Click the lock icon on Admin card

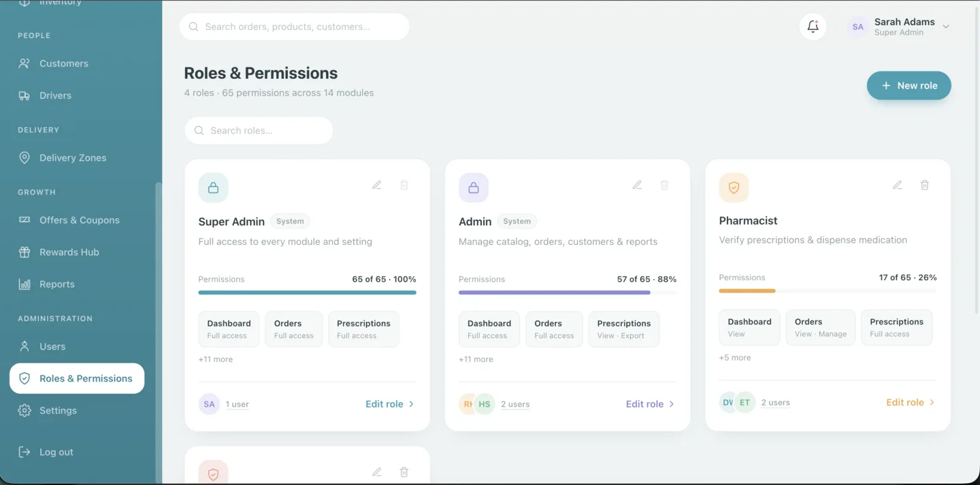[474, 188]
